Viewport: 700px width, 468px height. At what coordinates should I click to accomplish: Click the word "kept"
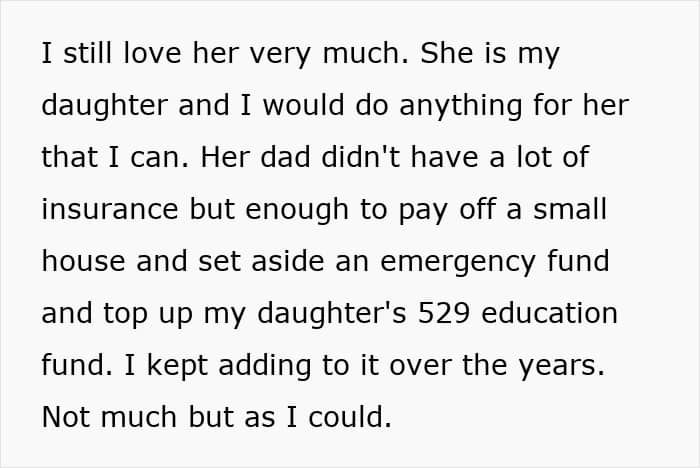(177, 367)
